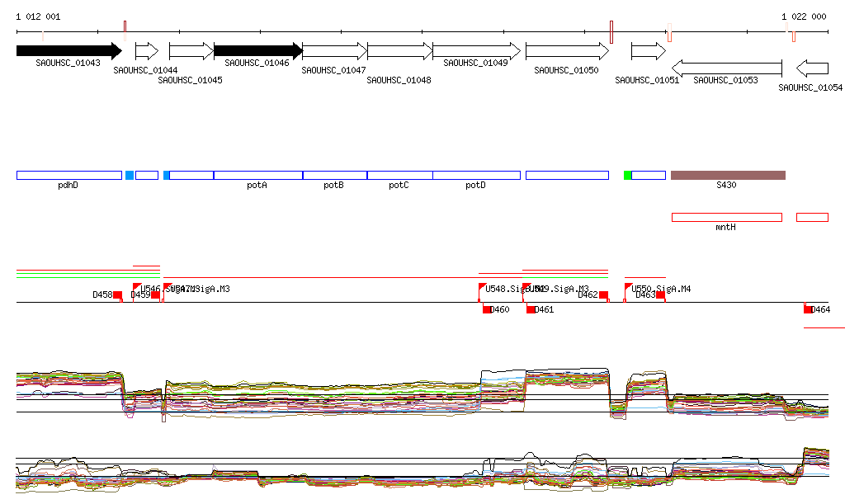Click the potD blue annotation box
Image resolution: width=845 pixels, height=504 pixels.
click(x=476, y=175)
